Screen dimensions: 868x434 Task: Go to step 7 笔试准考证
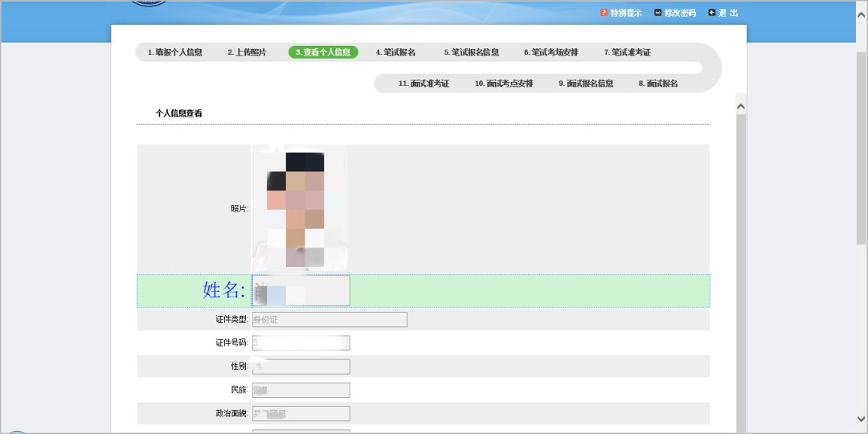tap(627, 52)
